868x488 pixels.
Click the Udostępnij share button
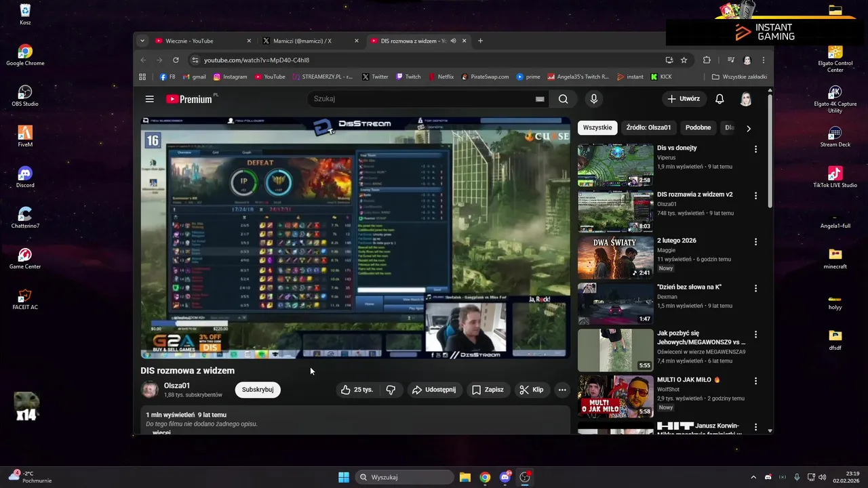tap(434, 390)
